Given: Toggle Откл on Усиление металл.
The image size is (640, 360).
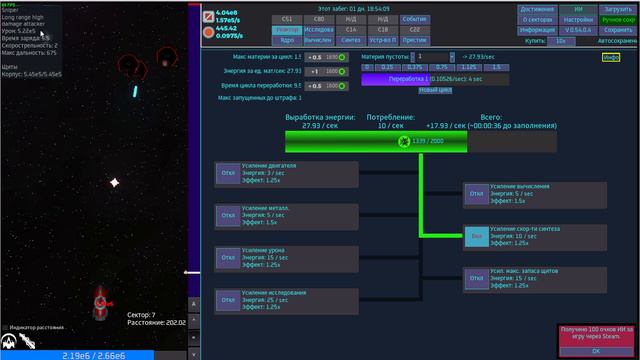Looking at the screenshot, I should click(x=228, y=216).
